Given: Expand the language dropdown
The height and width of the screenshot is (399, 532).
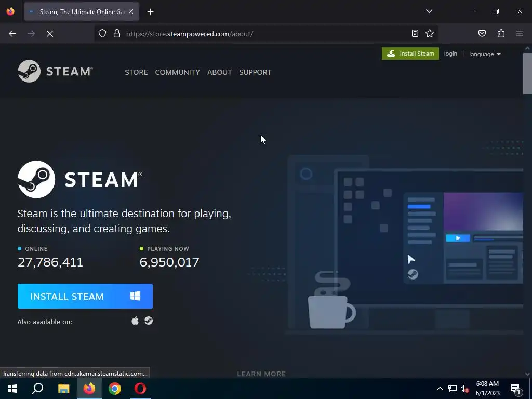Looking at the screenshot, I should pos(485,54).
